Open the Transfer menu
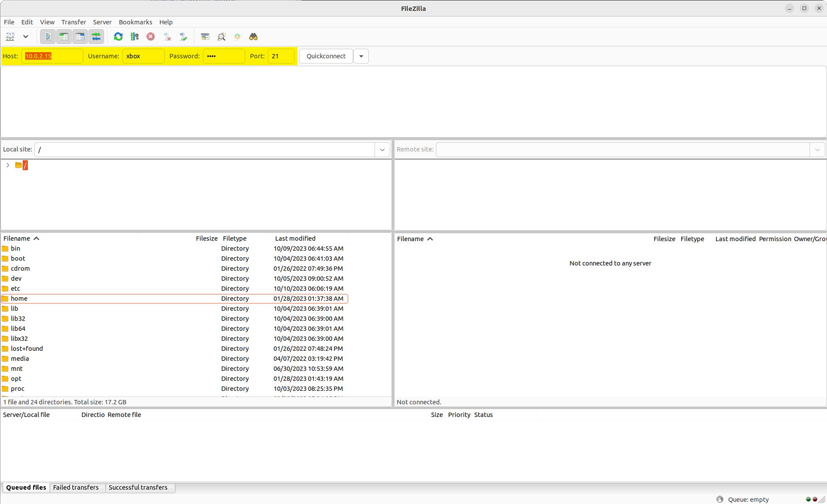Image resolution: width=827 pixels, height=504 pixels. click(x=74, y=22)
